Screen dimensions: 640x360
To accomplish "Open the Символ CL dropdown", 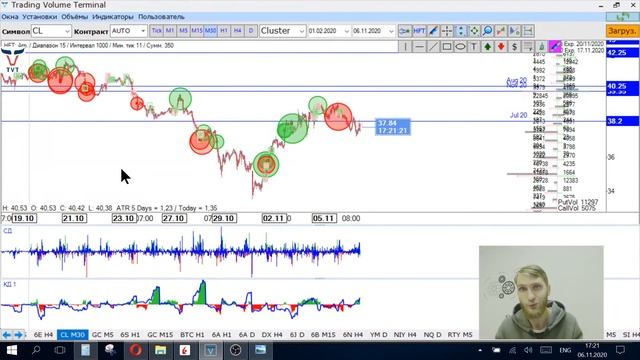I will 51,31.
